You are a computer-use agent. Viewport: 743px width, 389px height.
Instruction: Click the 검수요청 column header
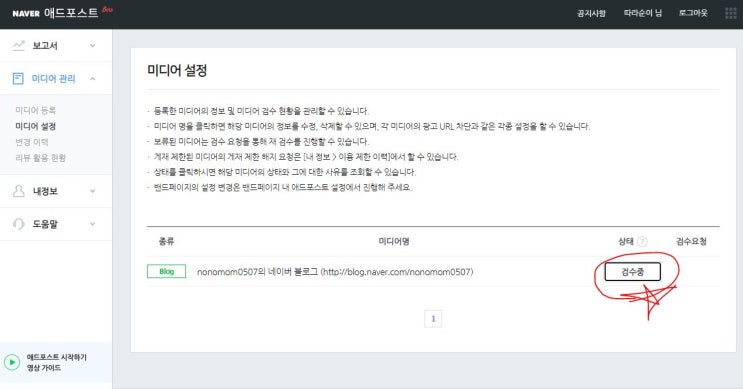point(691,241)
